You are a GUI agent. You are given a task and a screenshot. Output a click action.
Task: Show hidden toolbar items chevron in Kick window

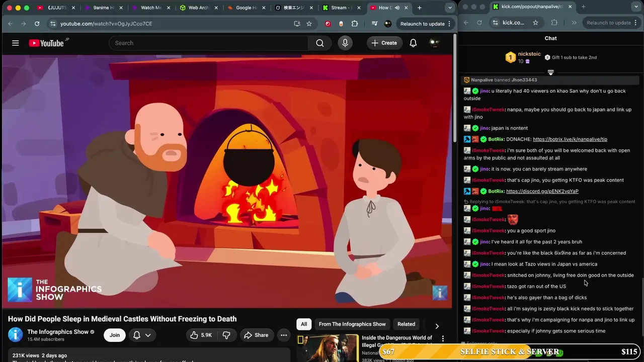tap(574, 23)
